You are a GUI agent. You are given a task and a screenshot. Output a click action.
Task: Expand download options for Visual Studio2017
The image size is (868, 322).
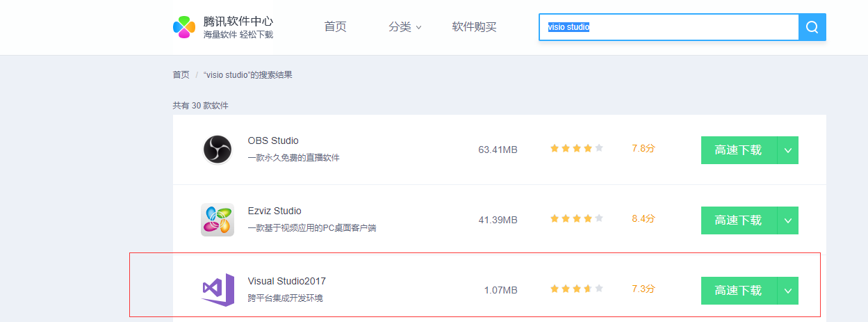tap(787, 291)
